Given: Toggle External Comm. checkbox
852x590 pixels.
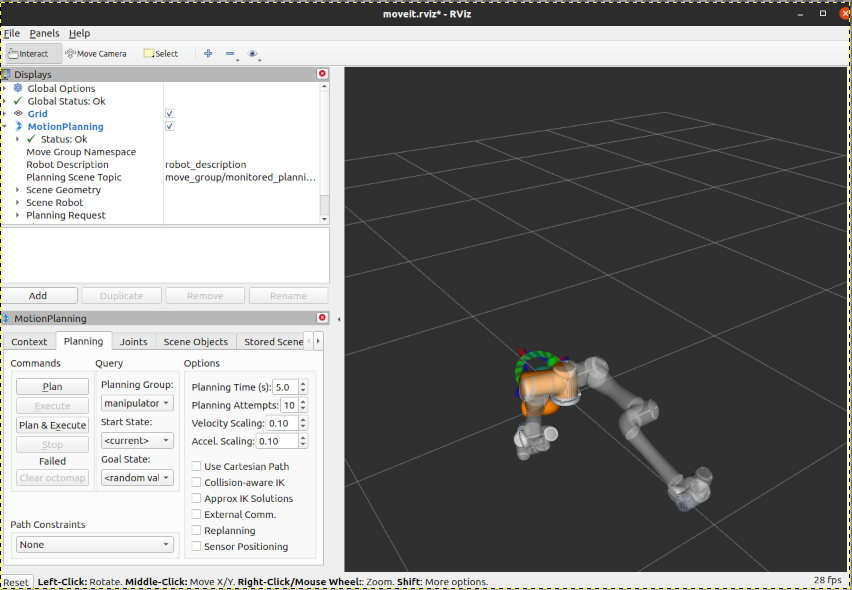Looking at the screenshot, I should click(196, 514).
